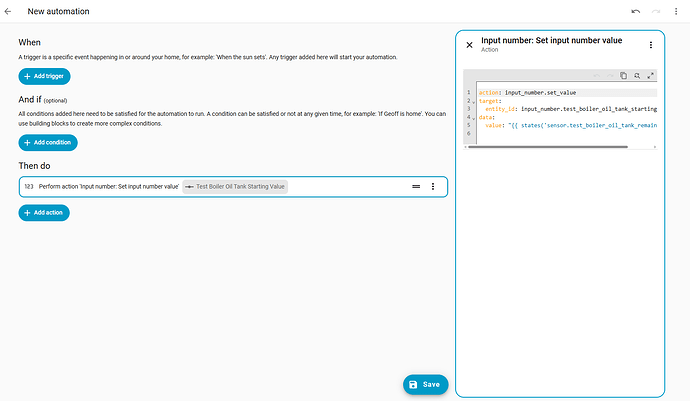
Task: Redo in the YAML editor toolbar
Action: 610,76
